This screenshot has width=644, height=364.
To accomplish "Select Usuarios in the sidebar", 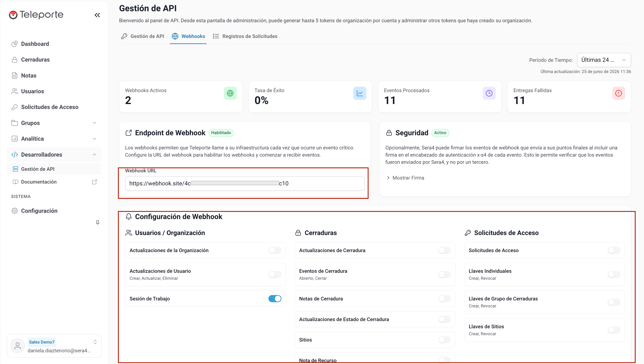I will [32, 91].
